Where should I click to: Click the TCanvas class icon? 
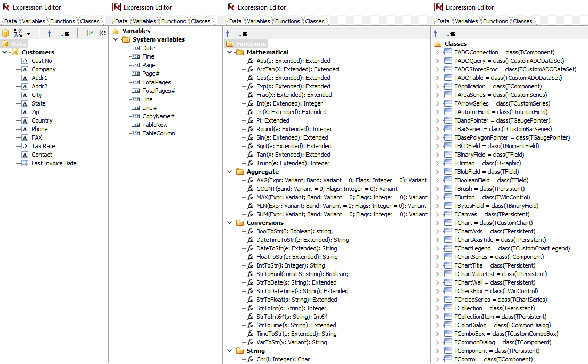click(448, 214)
